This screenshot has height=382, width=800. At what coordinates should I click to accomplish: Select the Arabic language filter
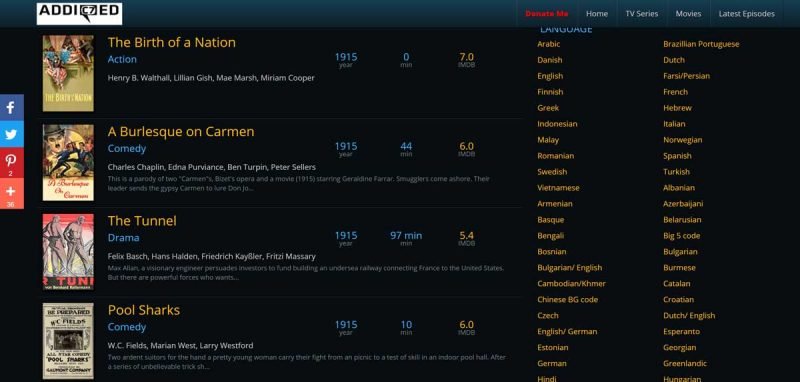point(548,44)
